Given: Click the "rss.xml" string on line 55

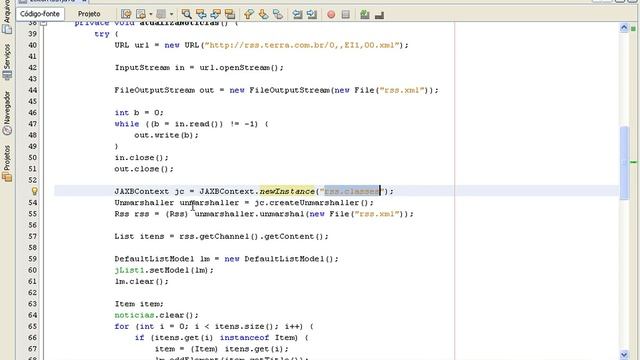Looking at the screenshot, I should pos(377,213).
